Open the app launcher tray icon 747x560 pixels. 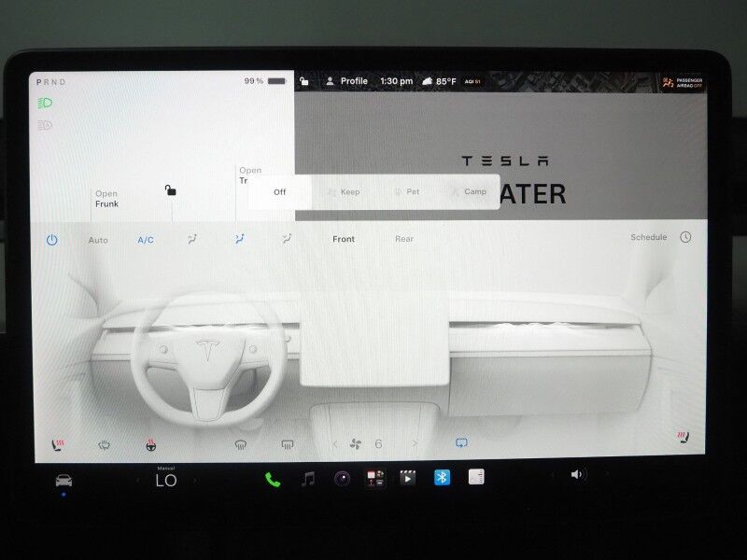(x=375, y=478)
